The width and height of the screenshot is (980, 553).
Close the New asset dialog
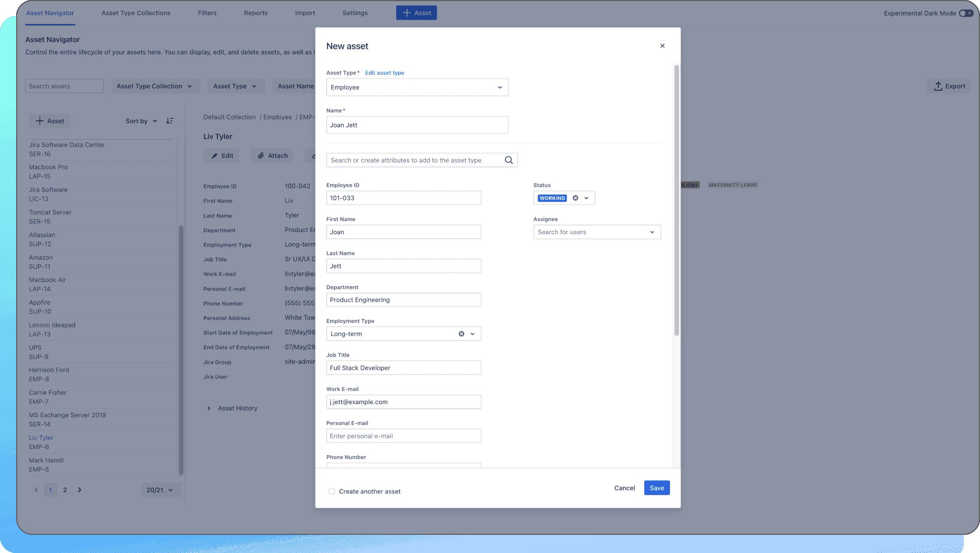(x=662, y=46)
